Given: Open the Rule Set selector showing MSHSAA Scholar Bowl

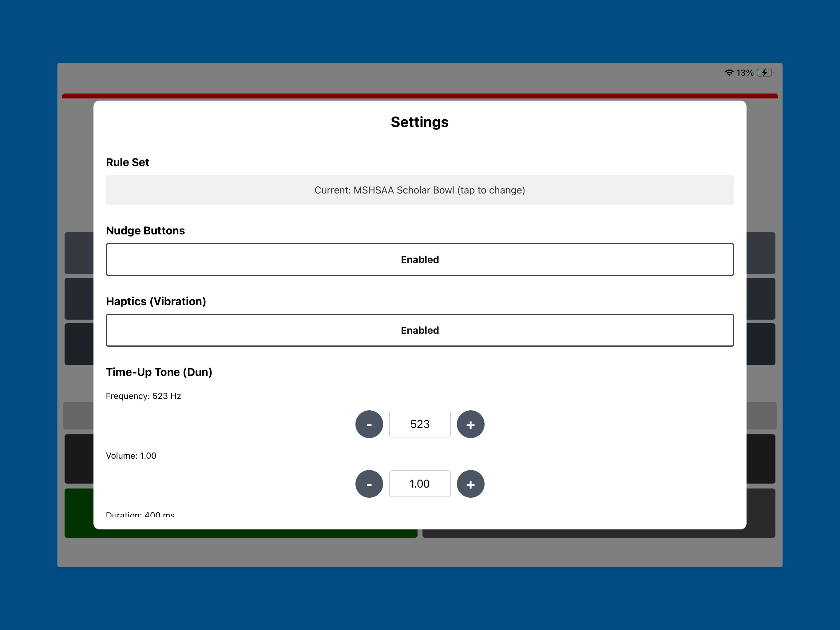Looking at the screenshot, I should click(420, 190).
